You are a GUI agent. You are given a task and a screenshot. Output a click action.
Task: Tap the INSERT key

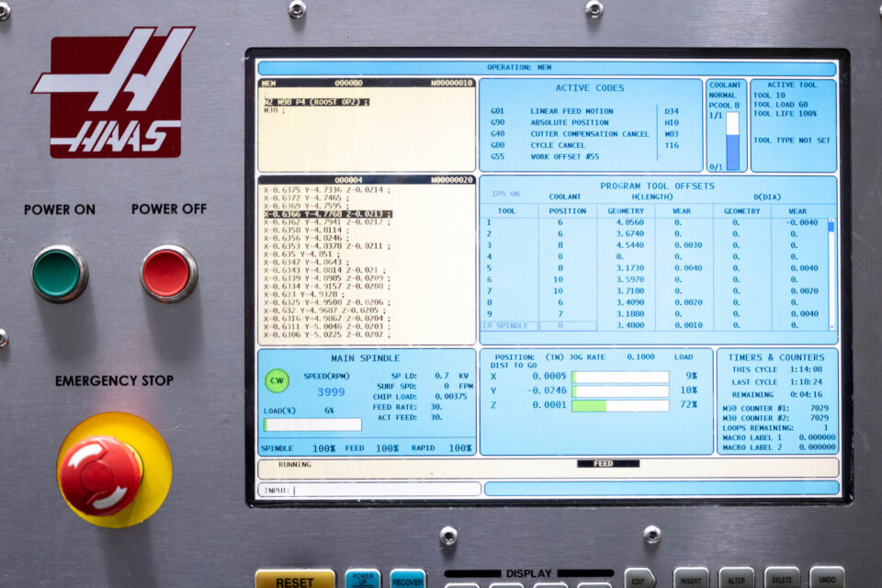tap(691, 579)
